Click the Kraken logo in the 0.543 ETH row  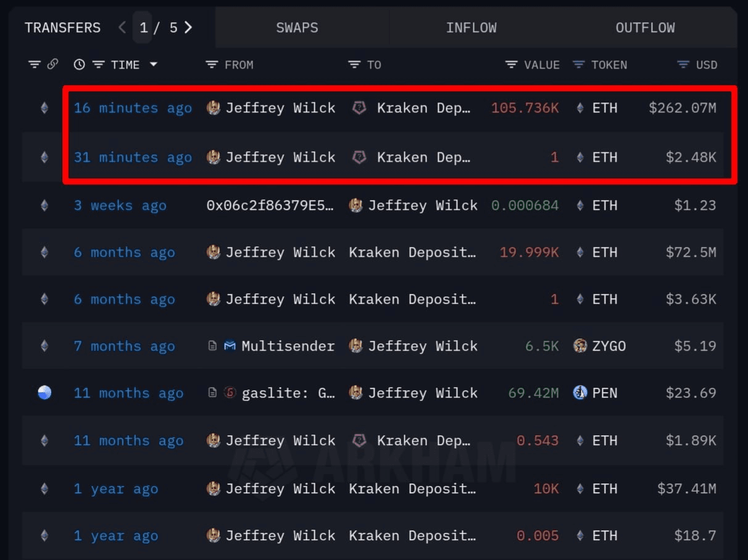[x=359, y=441]
